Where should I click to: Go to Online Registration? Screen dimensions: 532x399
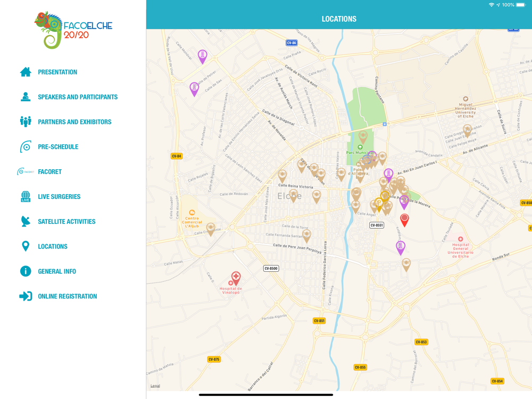(x=67, y=296)
